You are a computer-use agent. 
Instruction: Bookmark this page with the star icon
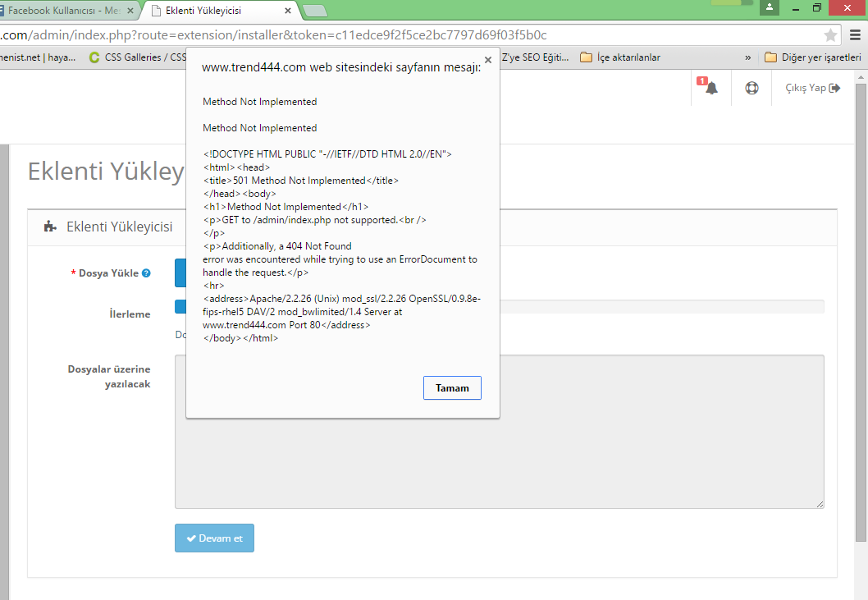830,35
